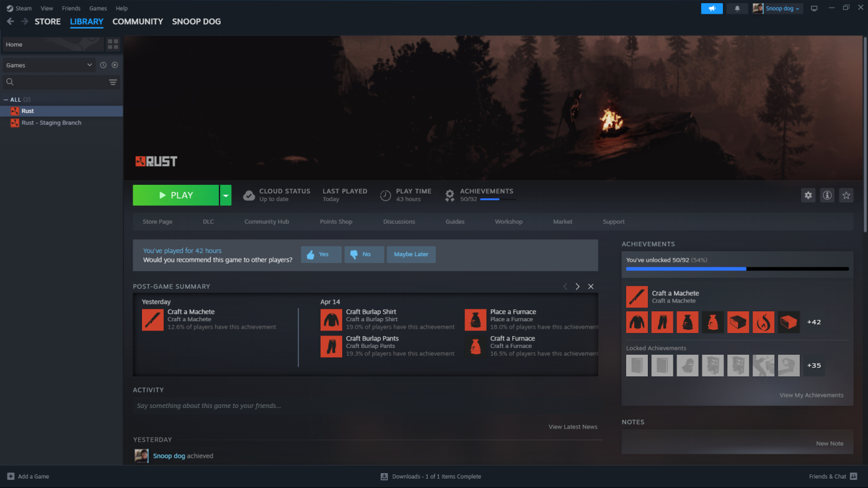Go to next post-game summary page
868x488 pixels.
(578, 286)
